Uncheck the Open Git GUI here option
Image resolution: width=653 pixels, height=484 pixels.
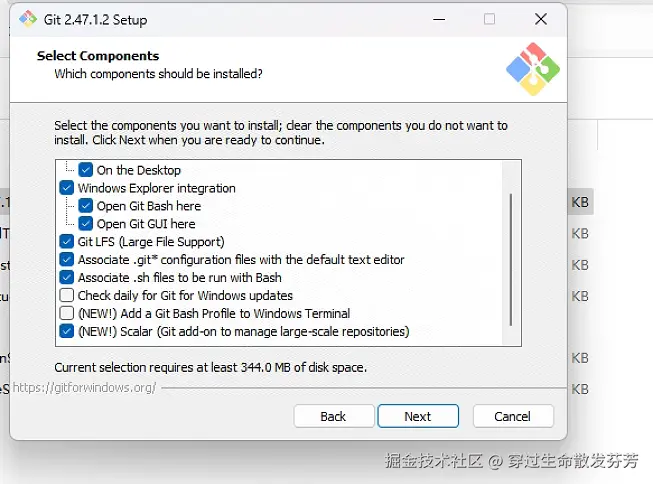[86, 224]
